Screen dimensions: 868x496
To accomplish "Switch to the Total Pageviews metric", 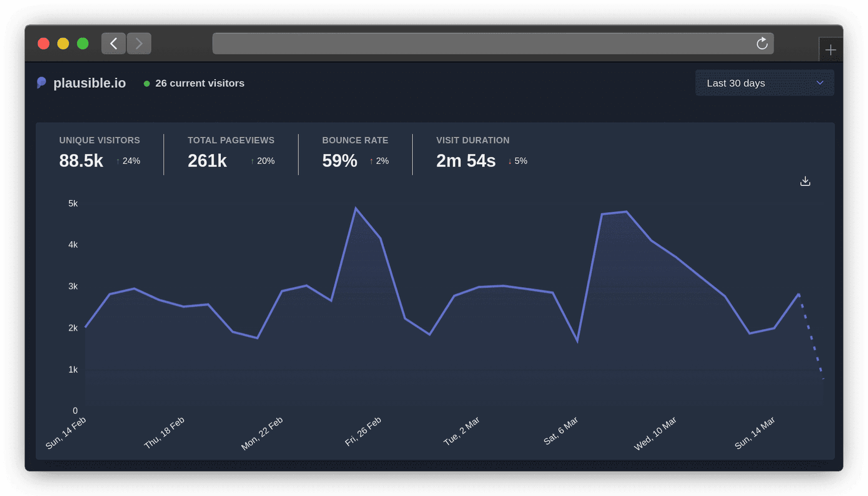I will 231,152.
